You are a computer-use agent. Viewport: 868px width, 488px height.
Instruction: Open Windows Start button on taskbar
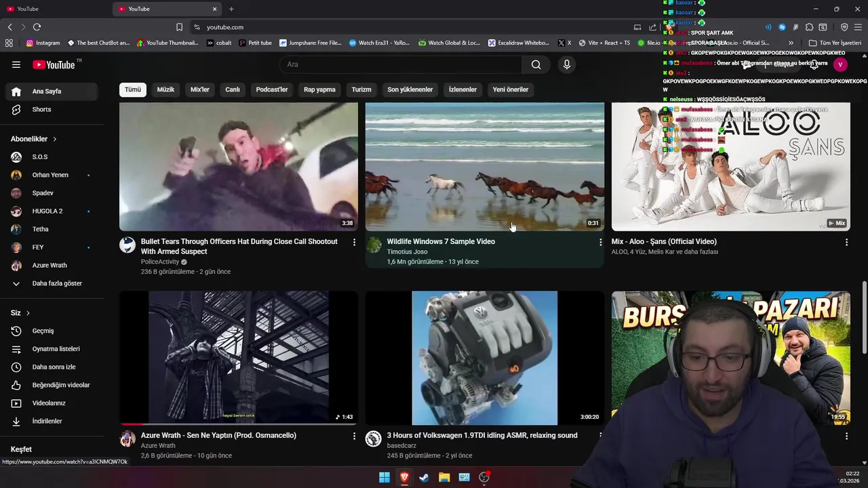[384, 477]
